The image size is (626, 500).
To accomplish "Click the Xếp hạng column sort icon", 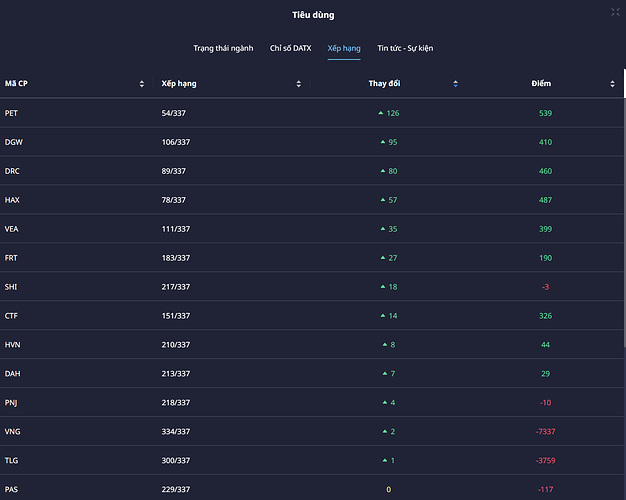I will point(299,83).
